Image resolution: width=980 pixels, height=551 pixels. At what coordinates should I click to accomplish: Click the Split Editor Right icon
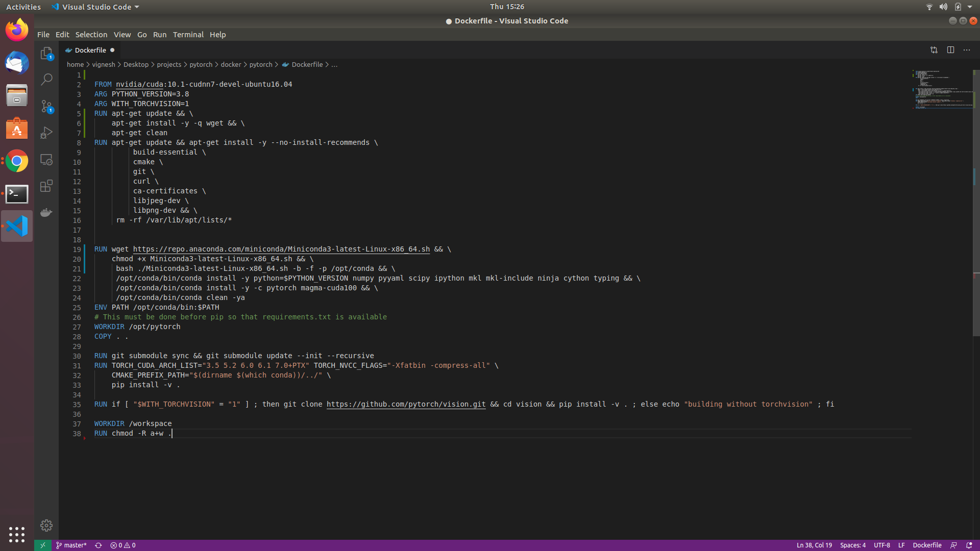tap(950, 50)
